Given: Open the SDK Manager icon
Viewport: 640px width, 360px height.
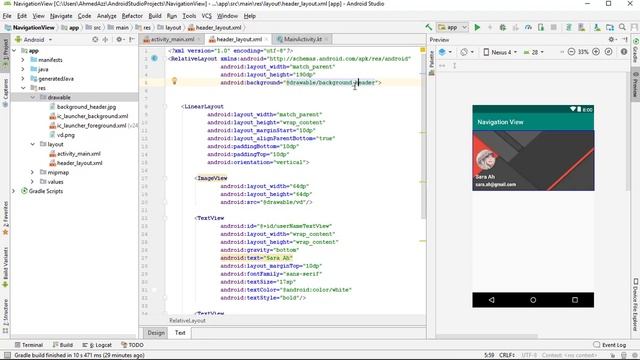Looking at the screenshot, I should click(597, 27).
